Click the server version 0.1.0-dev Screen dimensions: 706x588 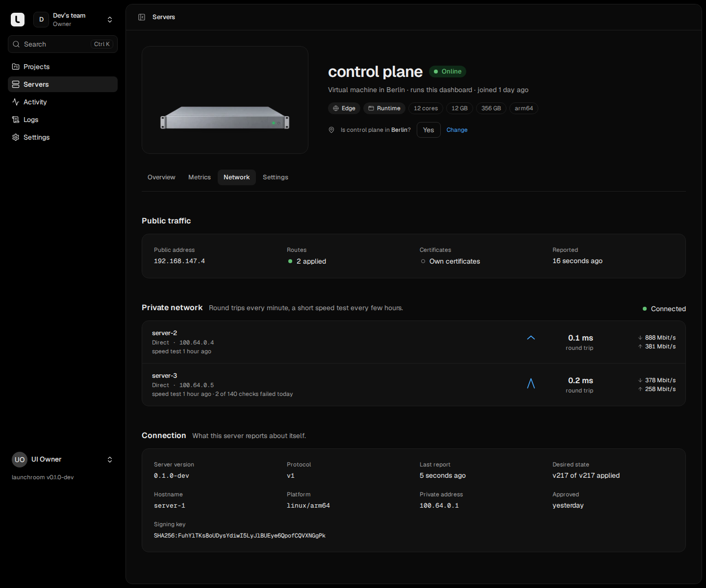pyautogui.click(x=172, y=476)
